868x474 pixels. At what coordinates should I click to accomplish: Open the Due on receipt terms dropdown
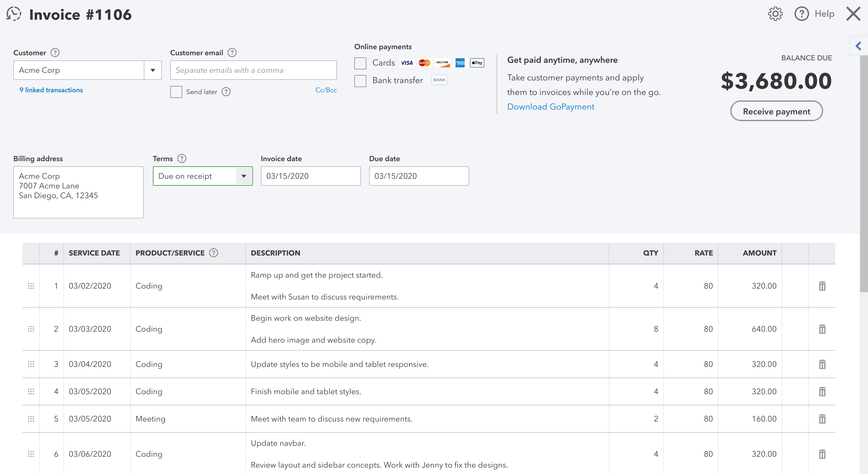244,176
